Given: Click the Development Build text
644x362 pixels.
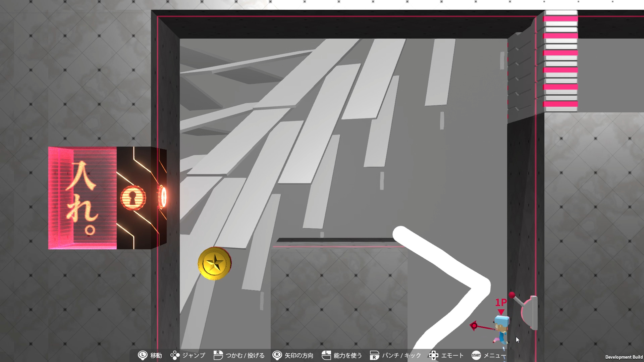Looking at the screenshot, I should (x=624, y=357).
